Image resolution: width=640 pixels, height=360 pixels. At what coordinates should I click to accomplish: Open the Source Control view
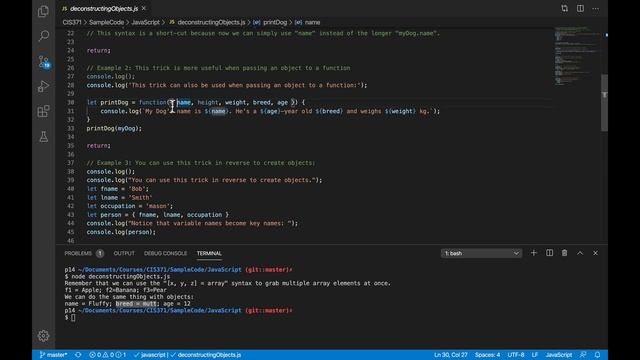44,62
